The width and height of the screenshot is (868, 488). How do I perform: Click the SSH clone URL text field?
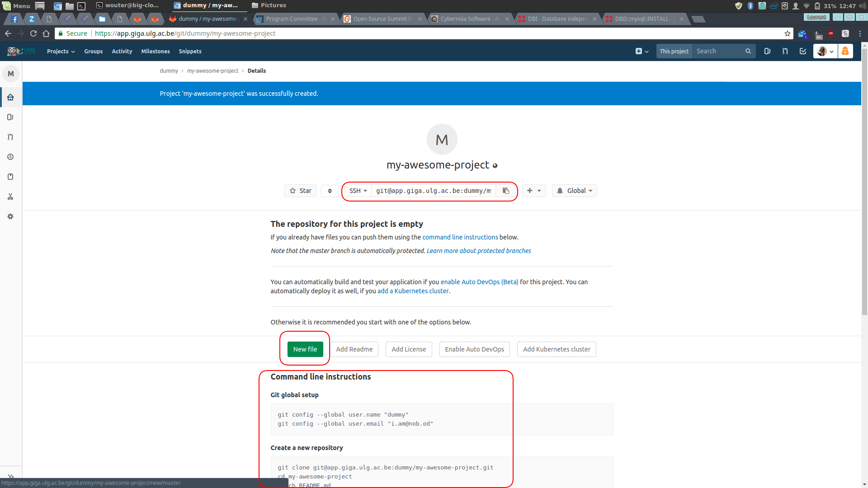tap(434, 191)
